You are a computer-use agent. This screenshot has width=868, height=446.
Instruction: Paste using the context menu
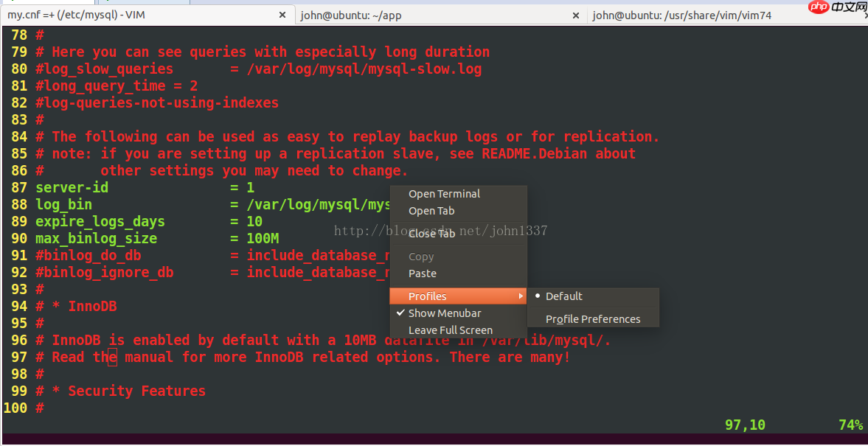[x=423, y=273]
